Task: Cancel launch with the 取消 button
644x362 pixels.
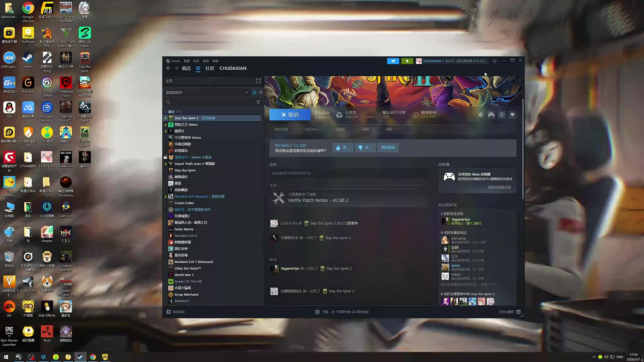Action: pos(290,115)
